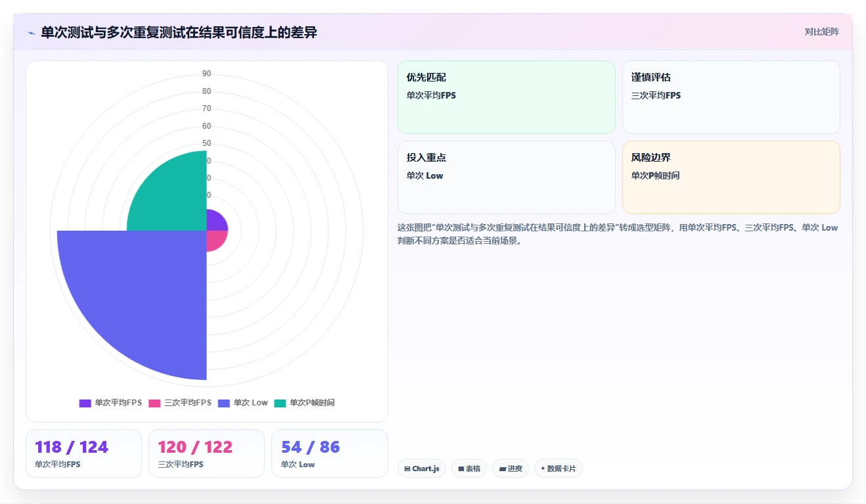
Task: Toggle the 单次 Low legend swatch
Action: click(x=224, y=403)
